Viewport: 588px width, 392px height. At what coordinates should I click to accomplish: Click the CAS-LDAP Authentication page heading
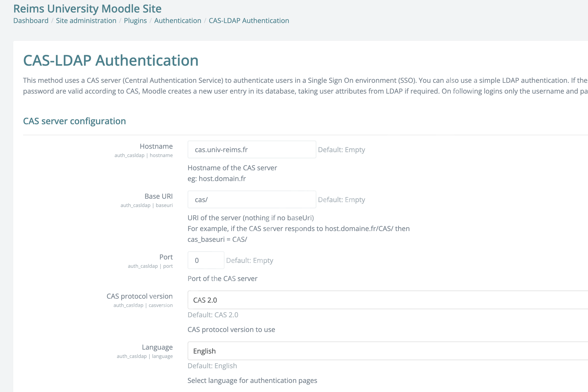(111, 61)
